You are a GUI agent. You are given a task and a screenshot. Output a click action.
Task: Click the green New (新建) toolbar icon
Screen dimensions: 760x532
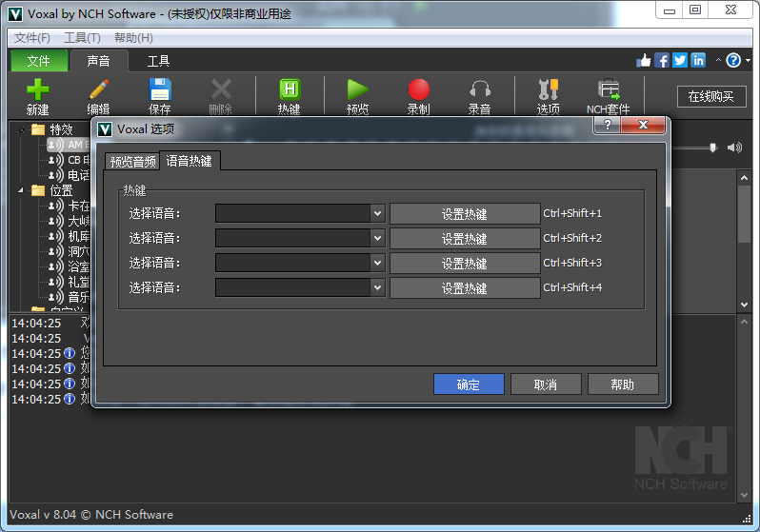pos(37,90)
